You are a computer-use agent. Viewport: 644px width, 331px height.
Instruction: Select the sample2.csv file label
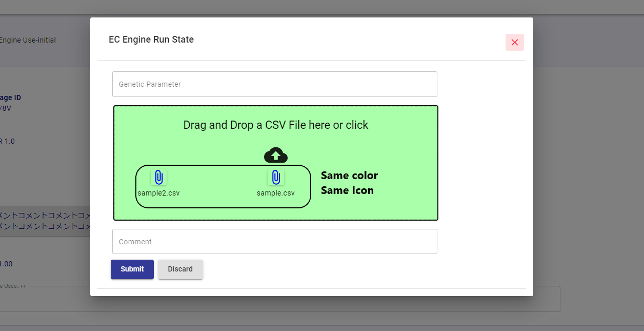tap(159, 193)
